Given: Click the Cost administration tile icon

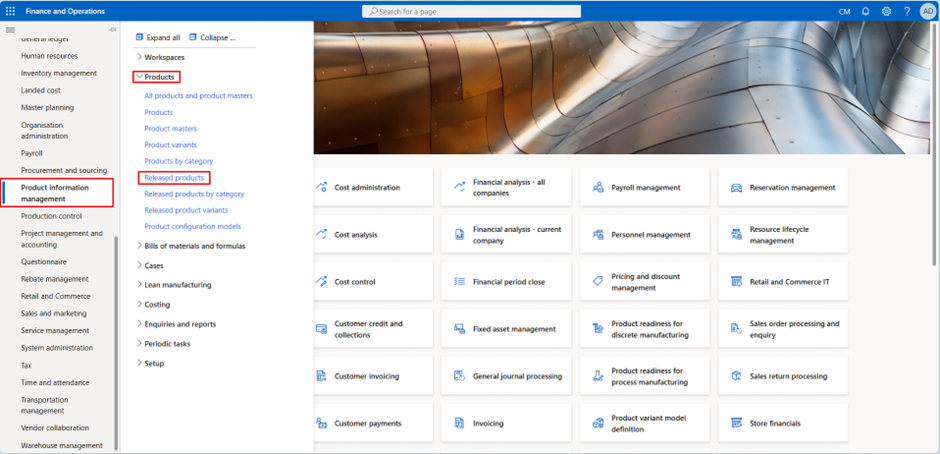Looking at the screenshot, I should coord(321,187).
